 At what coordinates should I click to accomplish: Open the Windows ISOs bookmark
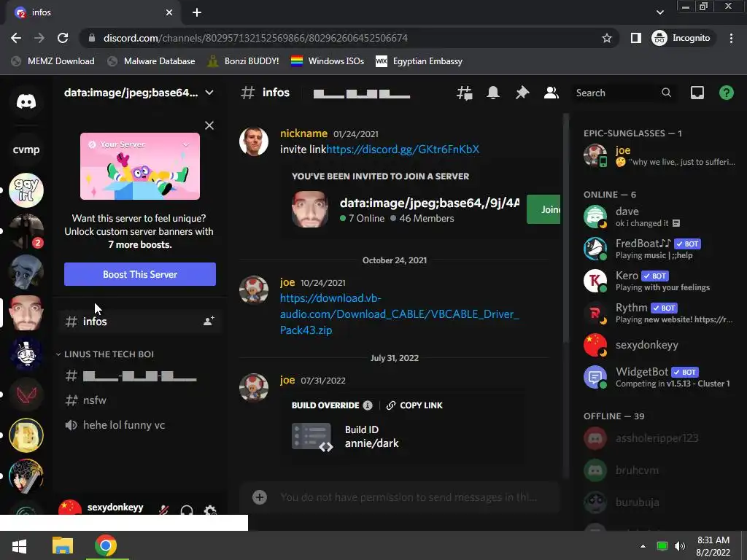(328, 61)
